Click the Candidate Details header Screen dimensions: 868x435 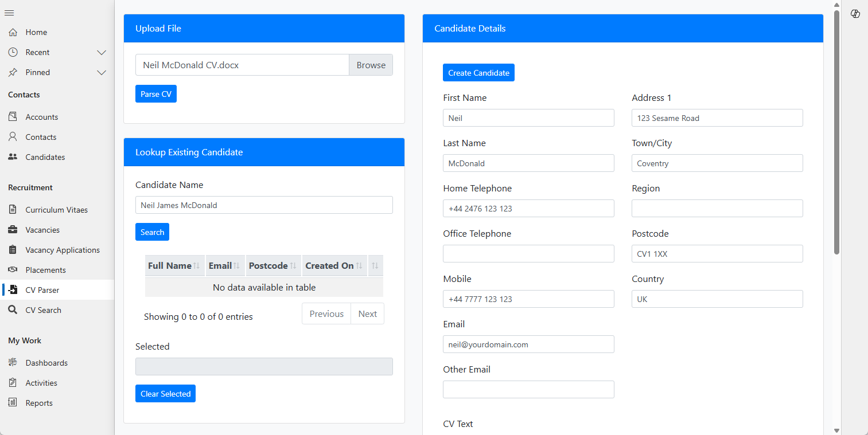(x=622, y=29)
